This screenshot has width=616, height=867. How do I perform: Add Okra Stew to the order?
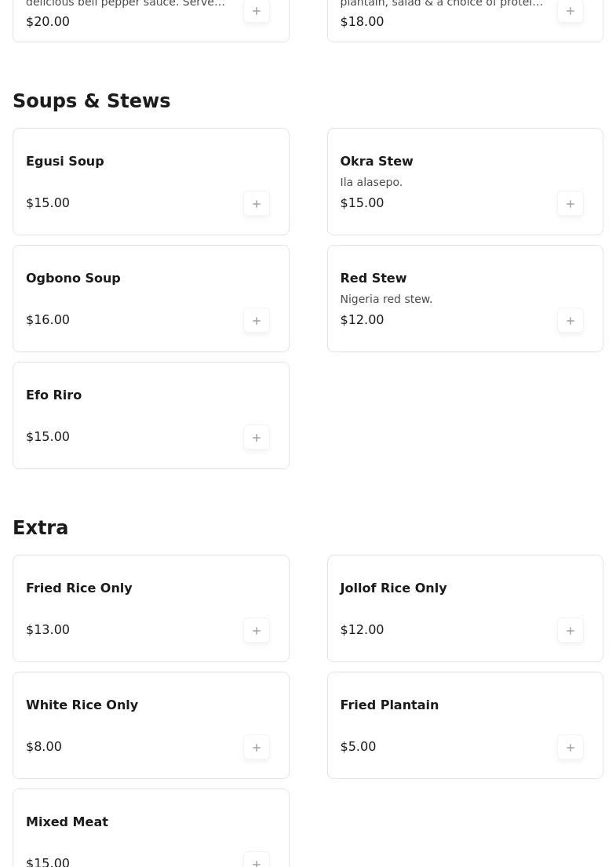point(570,204)
